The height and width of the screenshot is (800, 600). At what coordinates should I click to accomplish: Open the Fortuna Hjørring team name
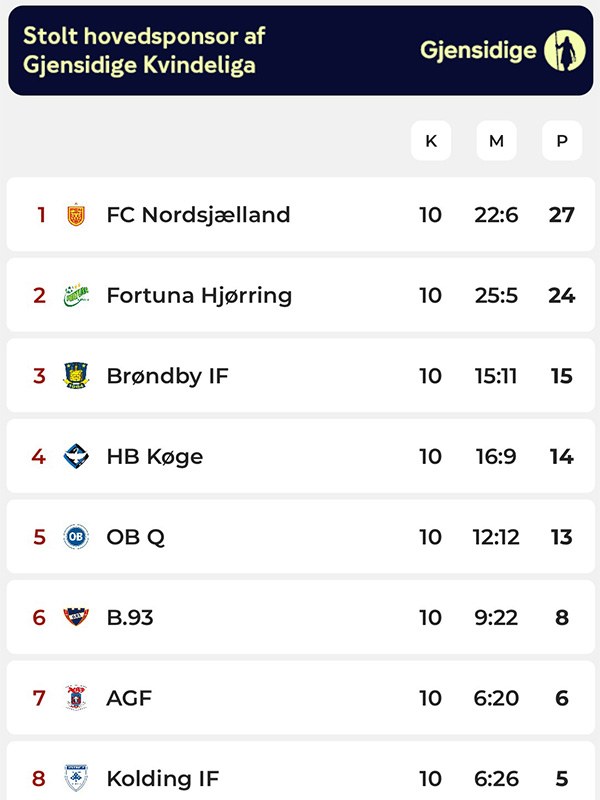coord(199,295)
